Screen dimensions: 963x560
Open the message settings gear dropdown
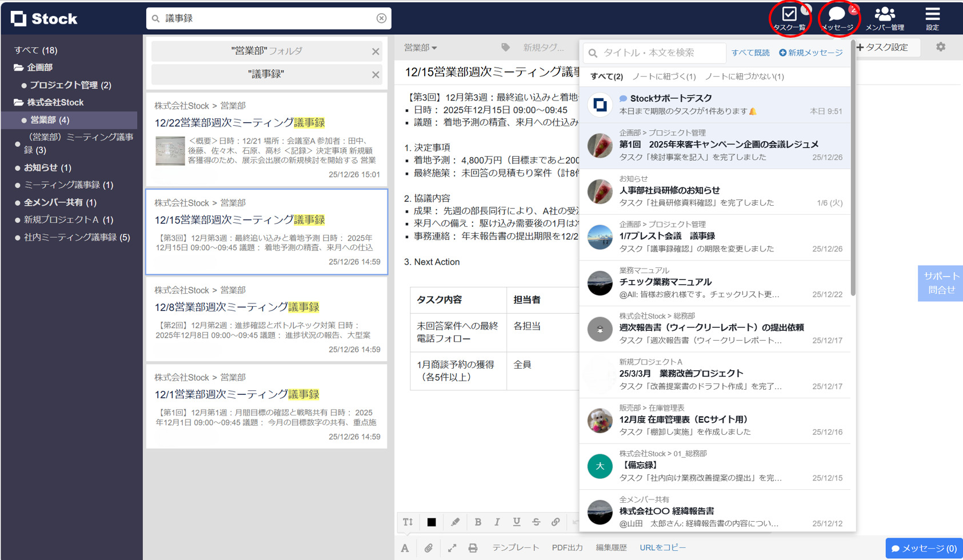[941, 47]
